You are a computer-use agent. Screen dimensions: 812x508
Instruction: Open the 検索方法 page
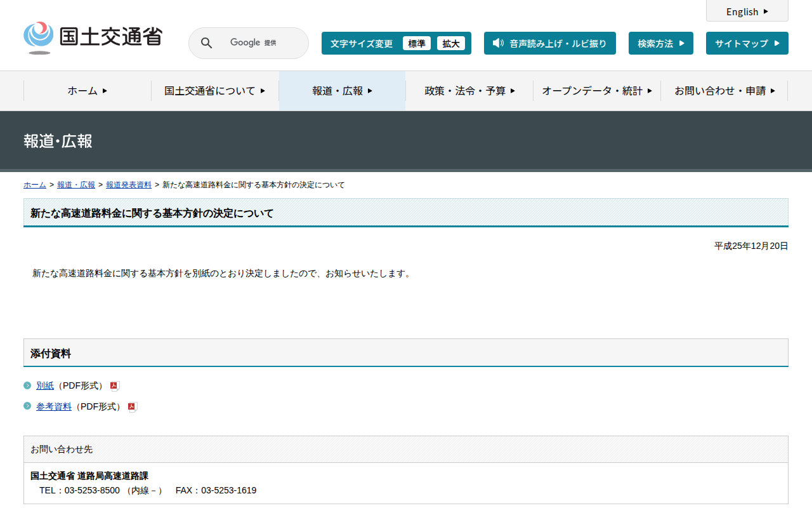(660, 43)
